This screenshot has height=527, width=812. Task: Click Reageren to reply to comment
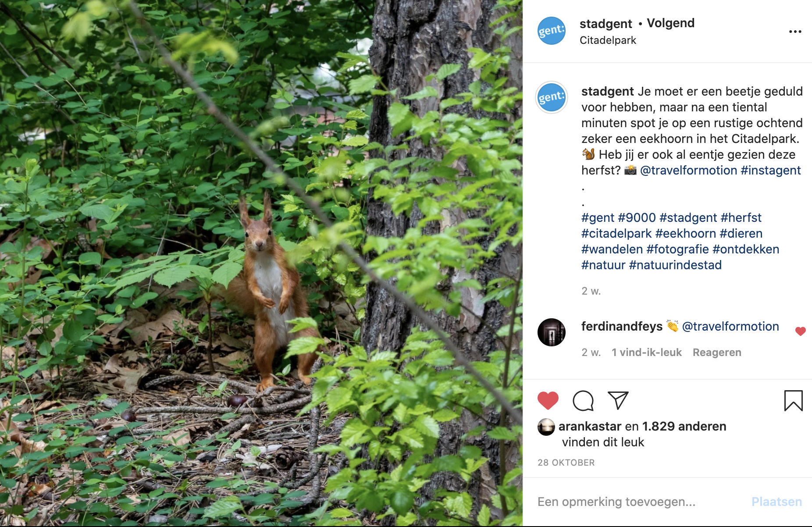(x=716, y=353)
